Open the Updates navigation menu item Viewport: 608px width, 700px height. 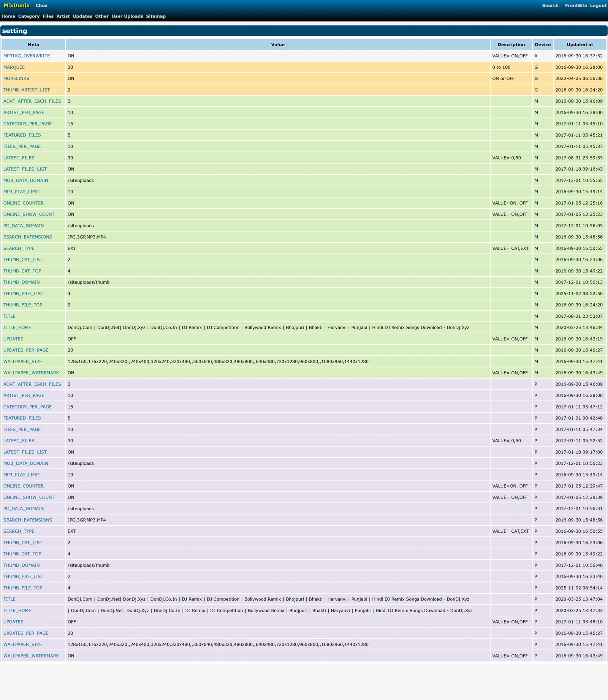click(82, 16)
